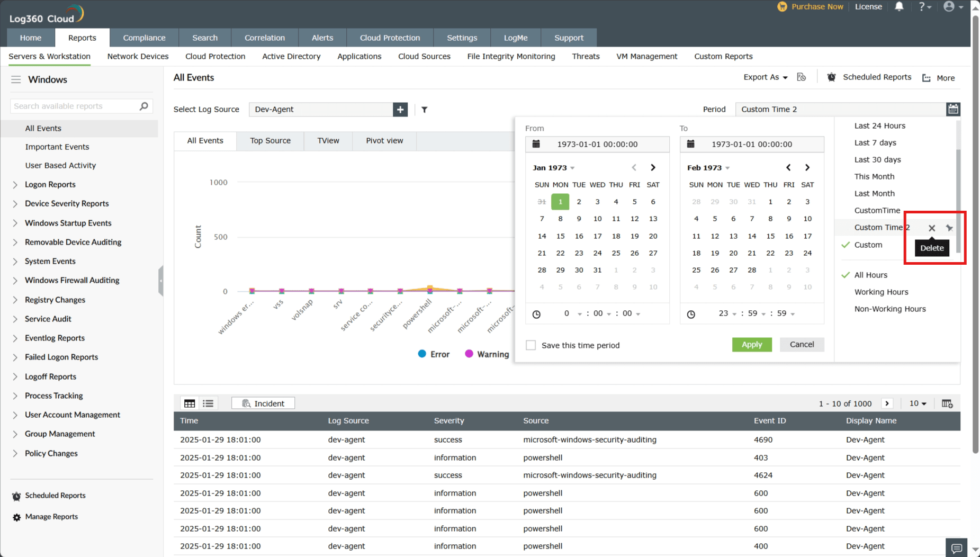Click the From date input field
This screenshot has width=980, height=557.
597,144
